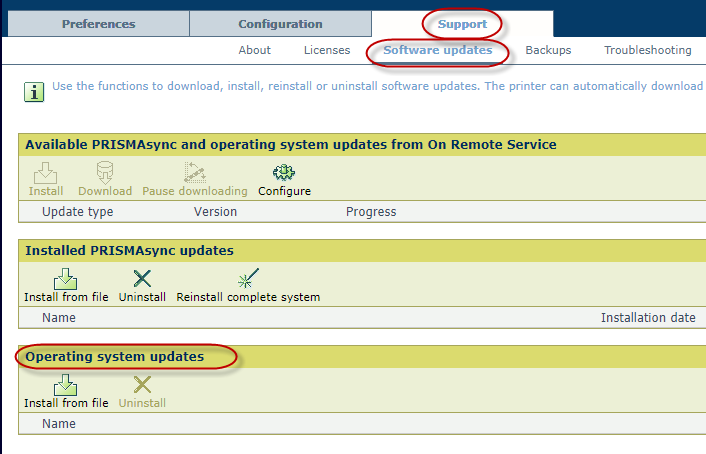Open the Troubleshooting sub-tab

point(647,50)
